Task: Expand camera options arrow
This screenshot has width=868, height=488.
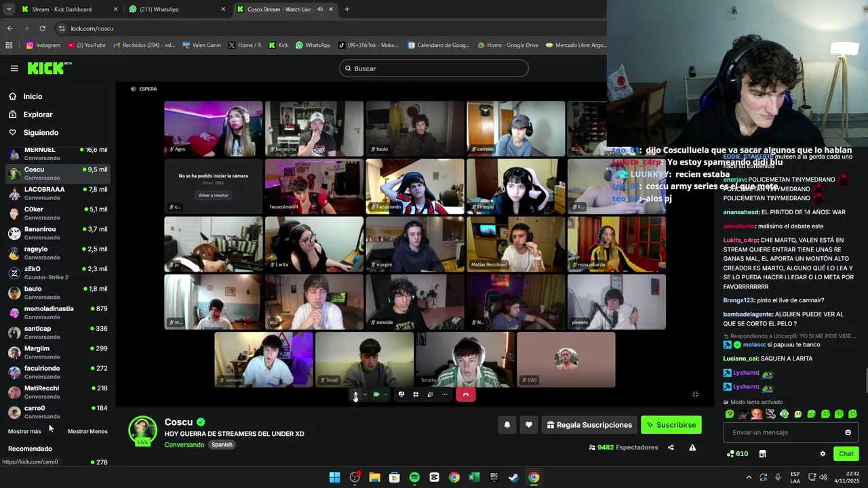Action: (386, 394)
